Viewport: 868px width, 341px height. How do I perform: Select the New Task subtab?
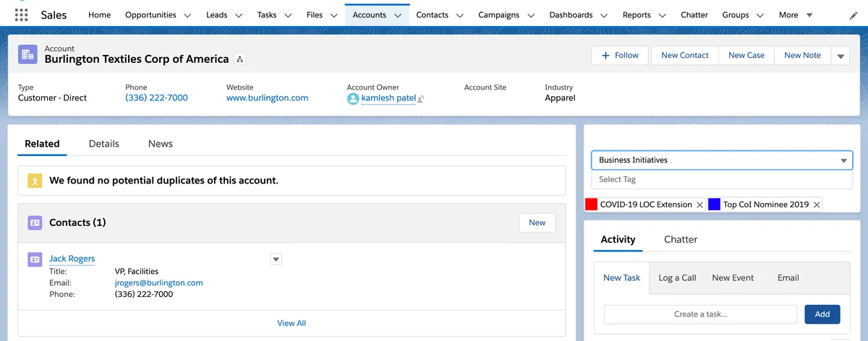pos(622,277)
